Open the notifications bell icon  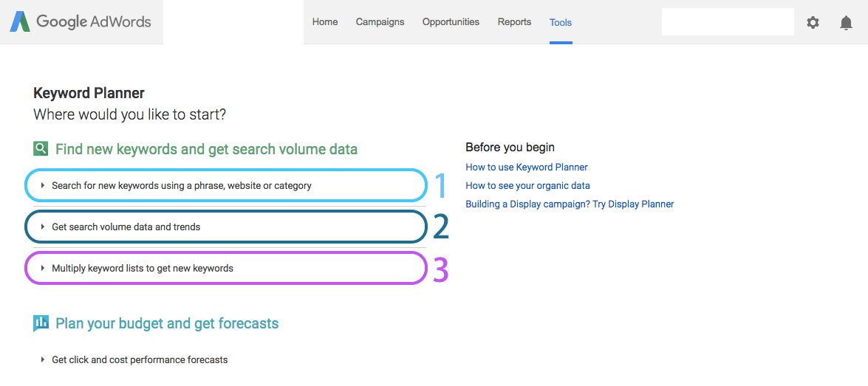(x=846, y=23)
